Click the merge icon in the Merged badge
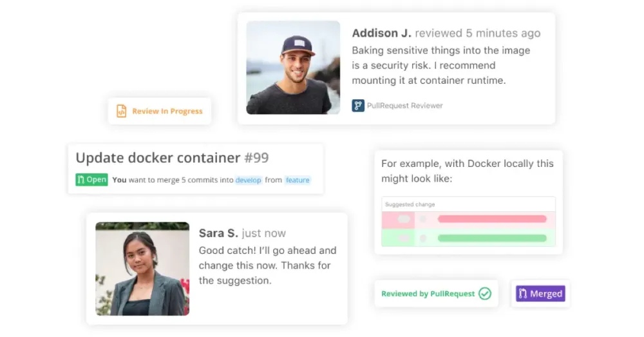 pos(522,294)
